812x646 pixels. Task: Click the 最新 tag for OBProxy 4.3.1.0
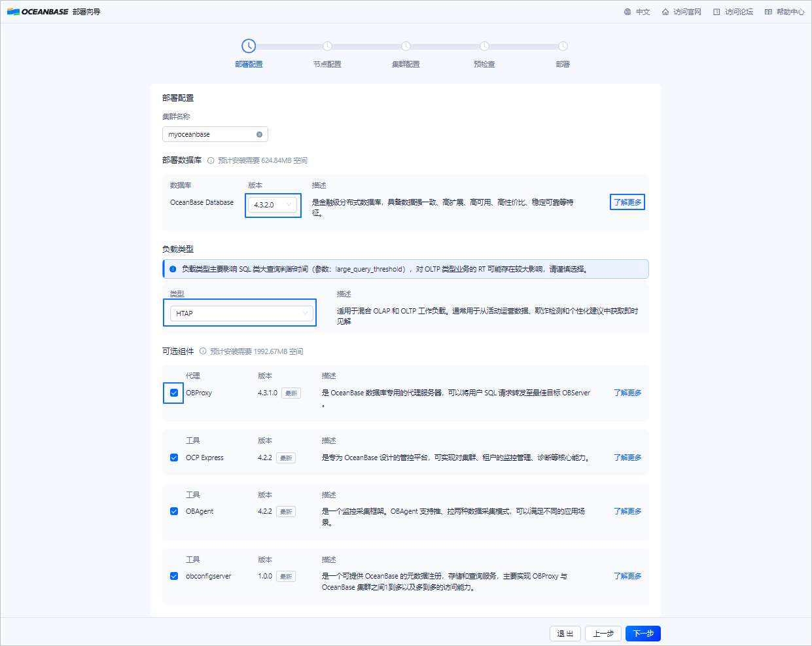[x=291, y=393]
